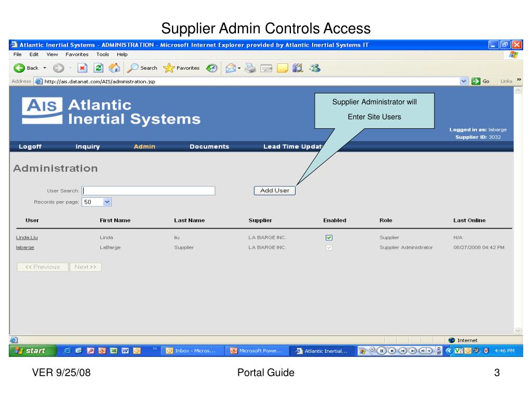Go to the Home page icon

tap(114, 68)
